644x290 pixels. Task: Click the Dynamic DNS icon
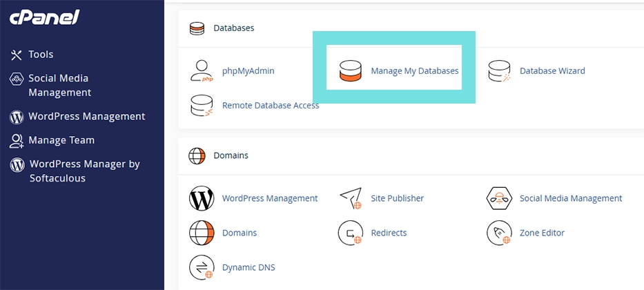click(202, 267)
